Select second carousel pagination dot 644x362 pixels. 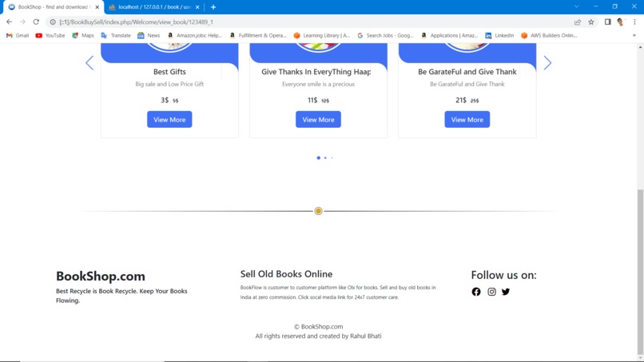click(325, 157)
